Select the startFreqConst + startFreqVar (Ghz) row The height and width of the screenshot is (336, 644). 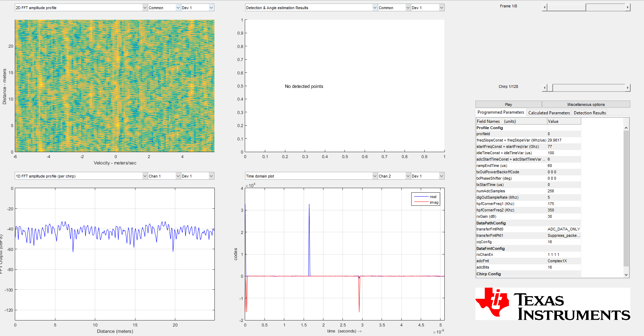click(x=528, y=147)
